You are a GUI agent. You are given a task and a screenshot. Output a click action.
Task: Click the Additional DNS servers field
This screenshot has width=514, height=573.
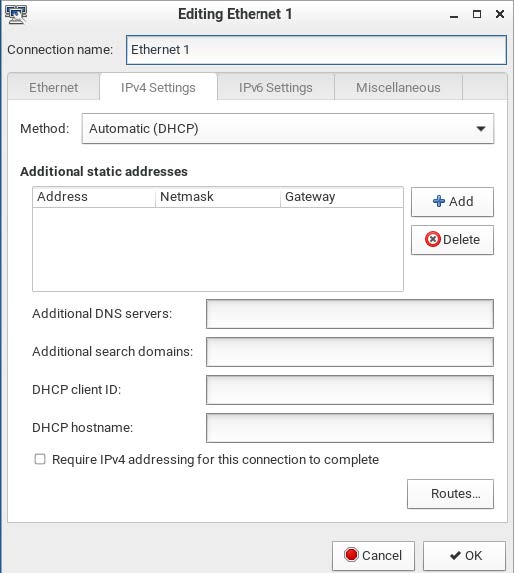pyautogui.click(x=350, y=314)
